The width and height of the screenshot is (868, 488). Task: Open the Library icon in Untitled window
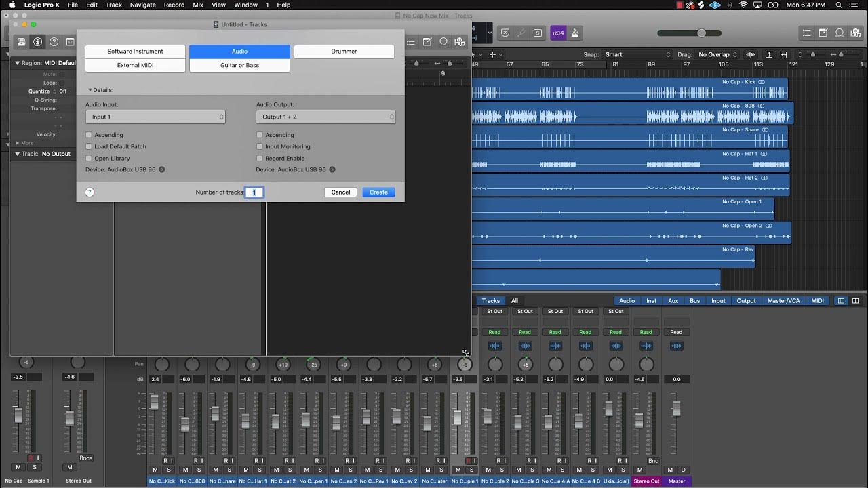(22, 41)
